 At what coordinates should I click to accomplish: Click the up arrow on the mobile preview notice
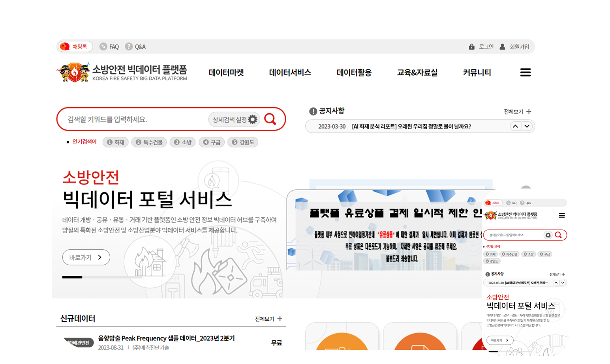(556, 283)
